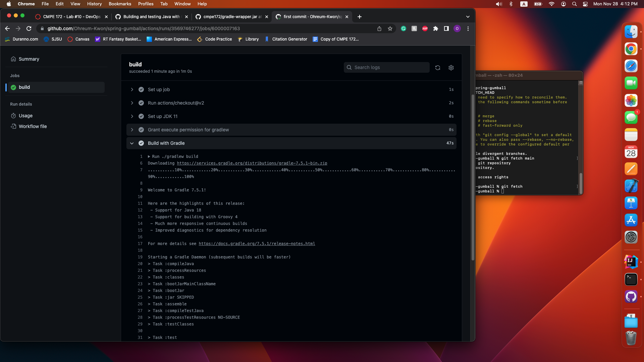
Task: Open the log settings gear icon
Action: [451, 68]
